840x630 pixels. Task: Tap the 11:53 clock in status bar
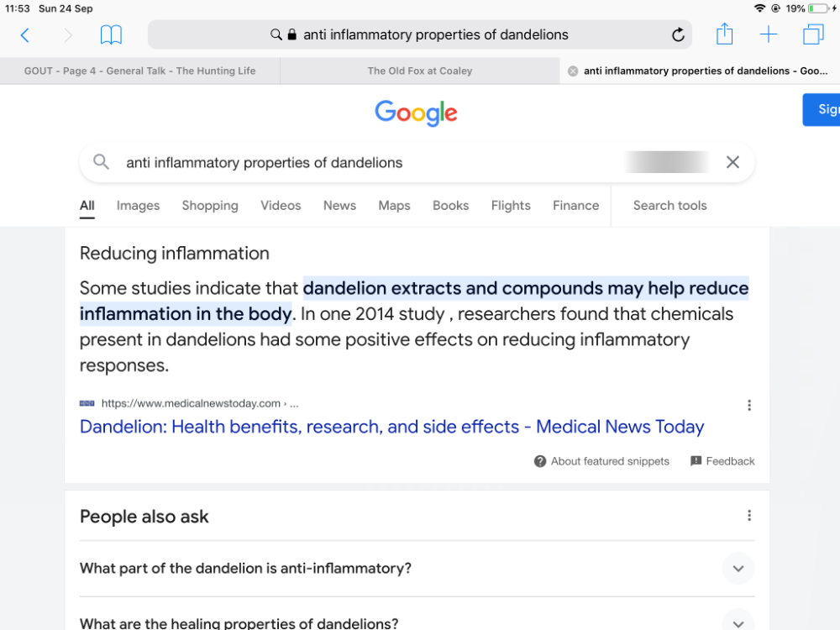click(17, 8)
